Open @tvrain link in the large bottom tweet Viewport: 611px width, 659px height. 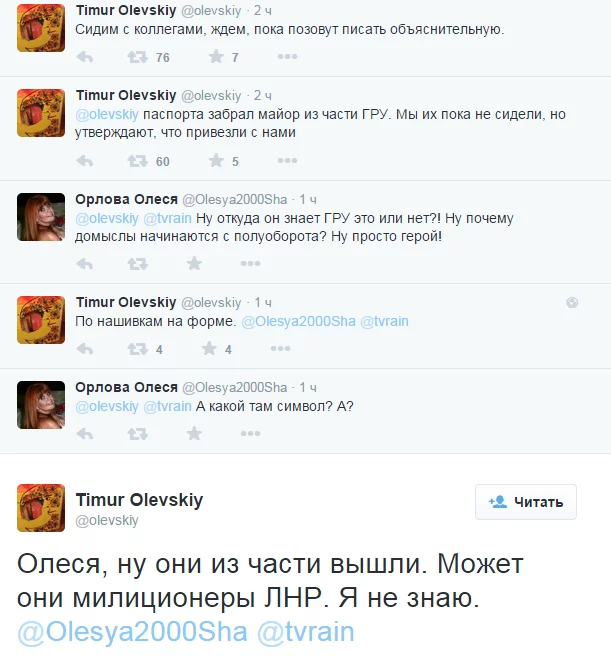306,633
